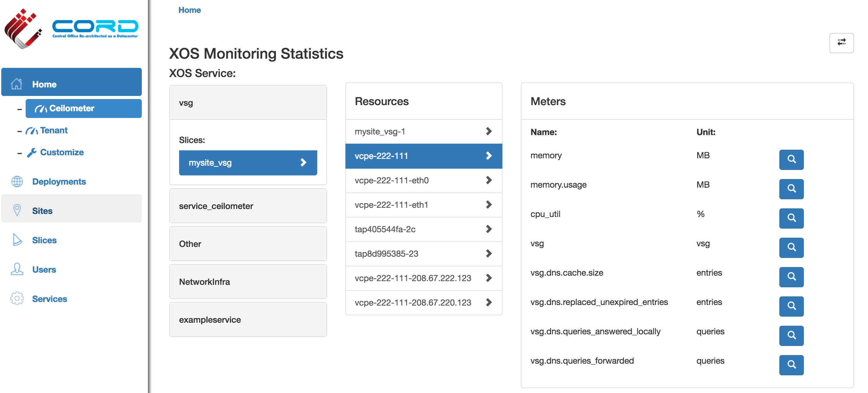The width and height of the screenshot is (868, 393).
Task: Select resource vcpe-222-111-208.67.220.123
Action: pyautogui.click(x=424, y=303)
